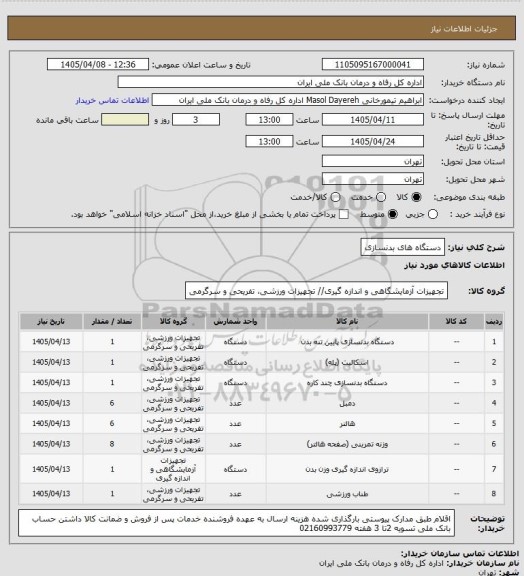The height and width of the screenshot is (576, 524).
Task: Select item اسکالیت (پله)
Action: pos(347,363)
